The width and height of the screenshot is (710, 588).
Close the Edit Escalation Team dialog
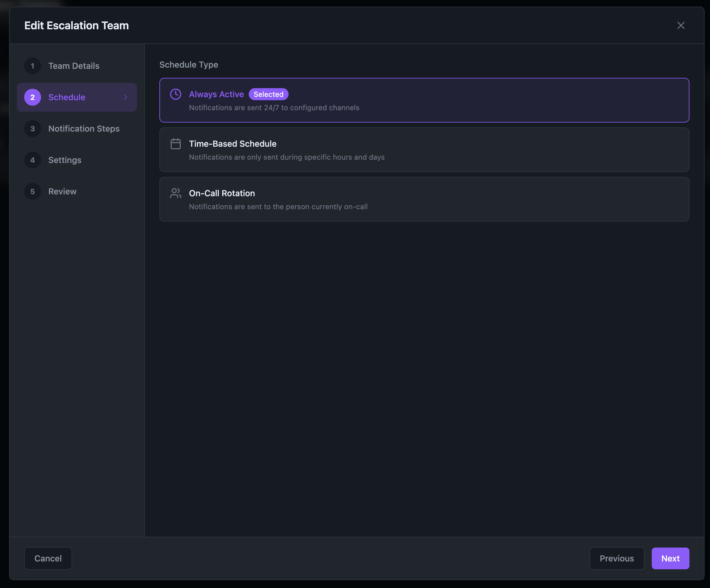click(x=681, y=25)
